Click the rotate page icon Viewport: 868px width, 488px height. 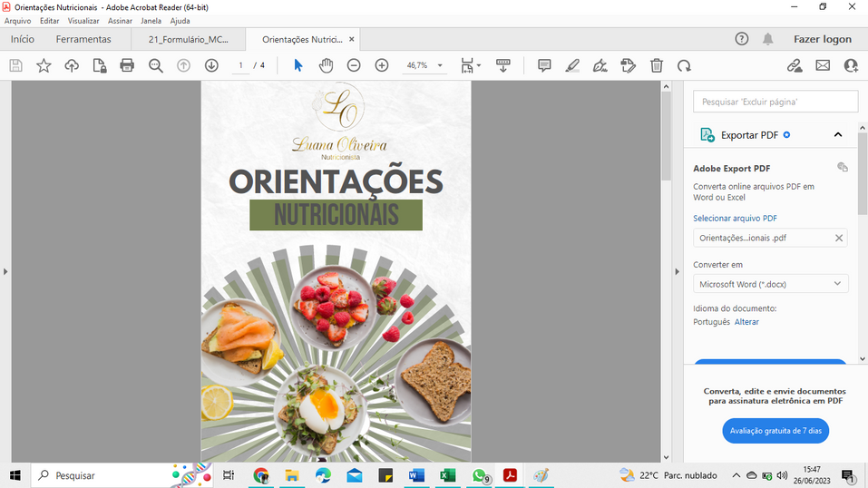point(684,65)
